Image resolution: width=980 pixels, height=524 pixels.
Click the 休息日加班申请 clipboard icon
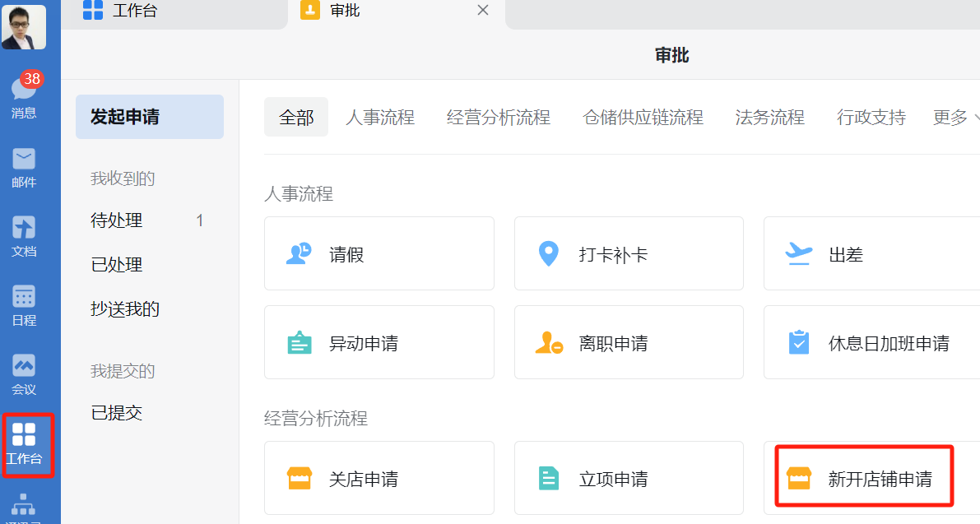tap(799, 342)
